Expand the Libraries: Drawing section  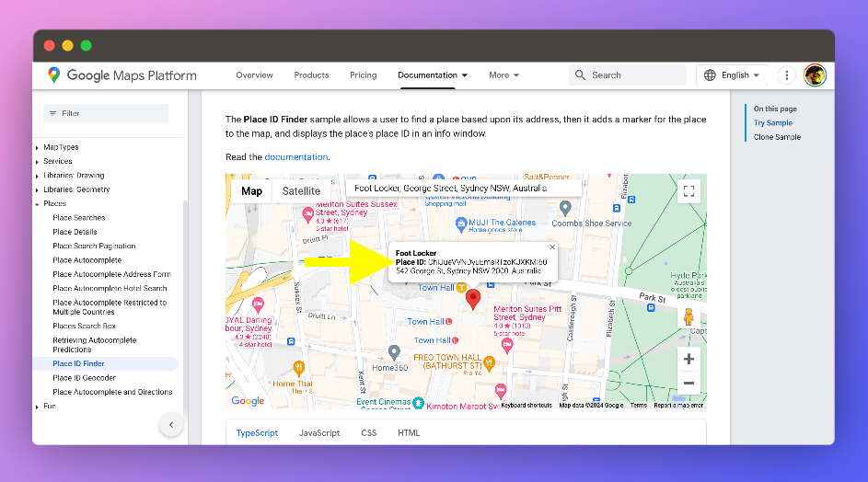(x=37, y=176)
